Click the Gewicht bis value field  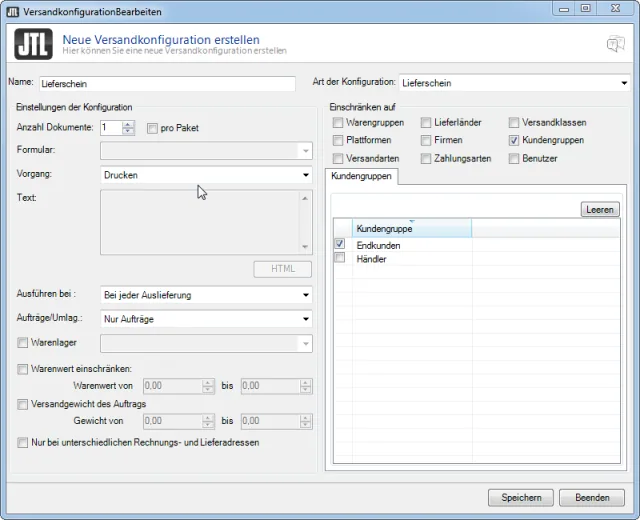click(271, 421)
